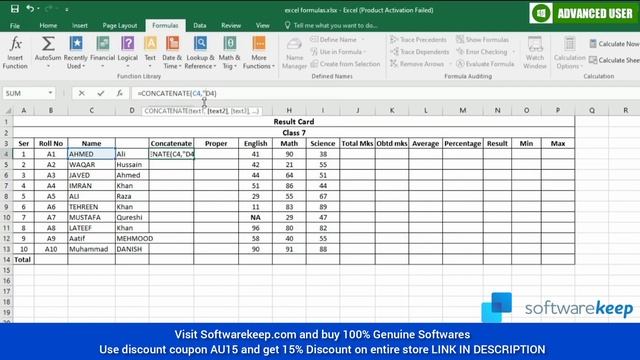Screen dimensions: 640x360
Task: Select the cell containing MUSTAFA
Action: (x=91, y=217)
